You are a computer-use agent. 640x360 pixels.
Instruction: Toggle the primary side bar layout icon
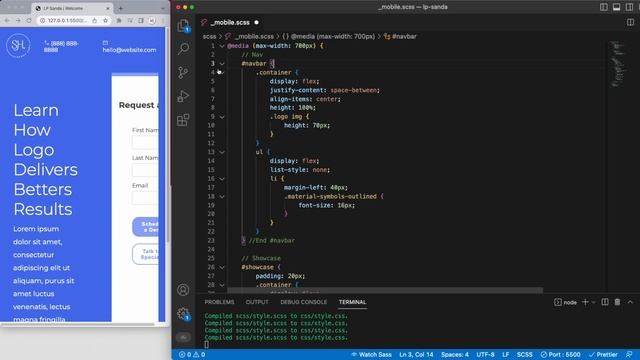604,7
